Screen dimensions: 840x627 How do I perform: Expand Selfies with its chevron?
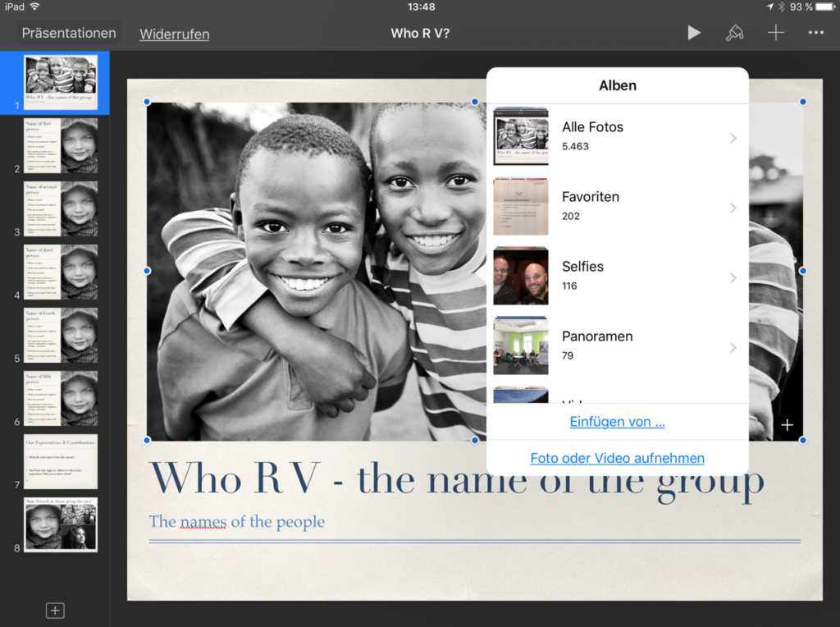coord(733,277)
